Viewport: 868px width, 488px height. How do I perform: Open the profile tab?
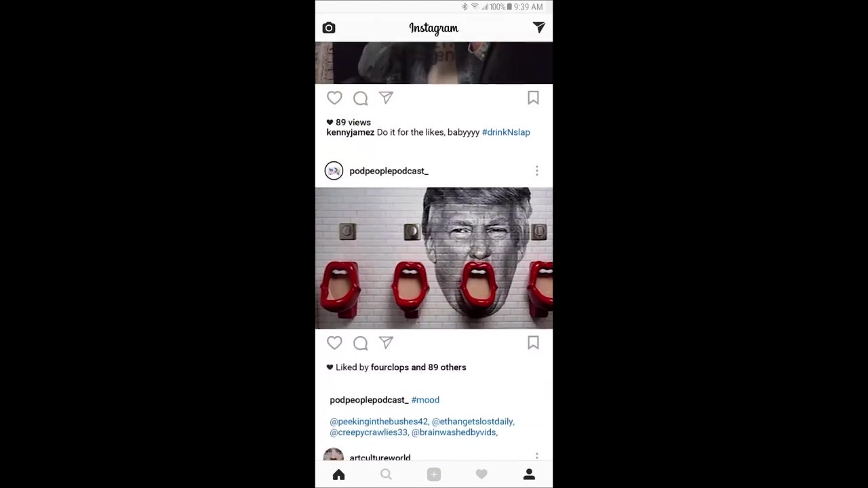point(529,474)
